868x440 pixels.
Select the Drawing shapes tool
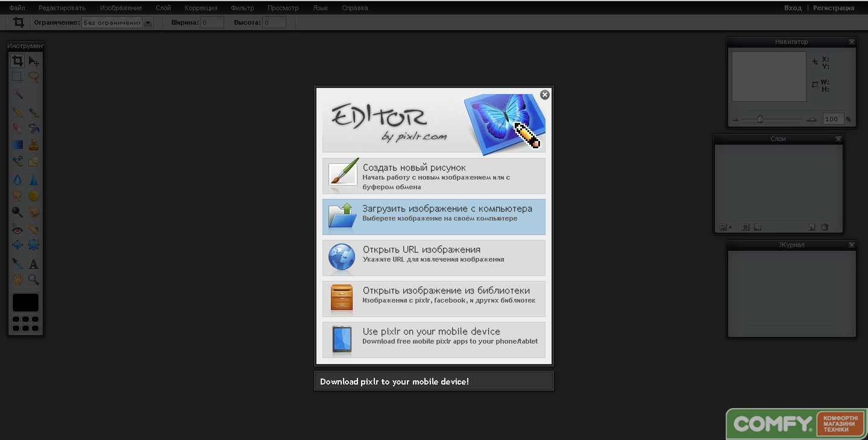[x=34, y=161]
